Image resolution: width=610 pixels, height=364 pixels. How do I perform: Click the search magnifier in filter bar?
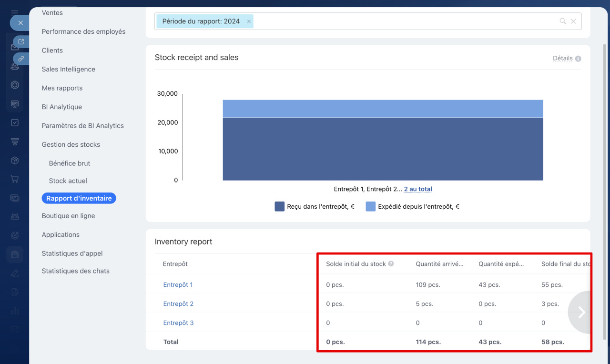pos(563,21)
